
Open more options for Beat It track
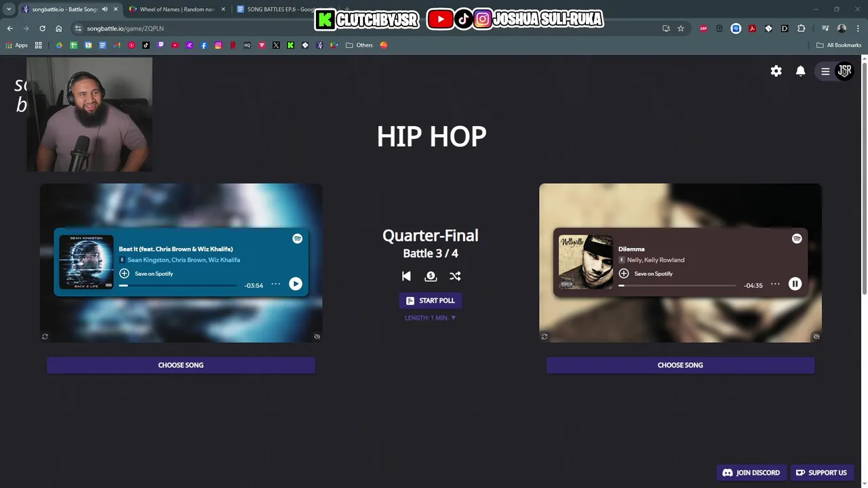point(275,284)
